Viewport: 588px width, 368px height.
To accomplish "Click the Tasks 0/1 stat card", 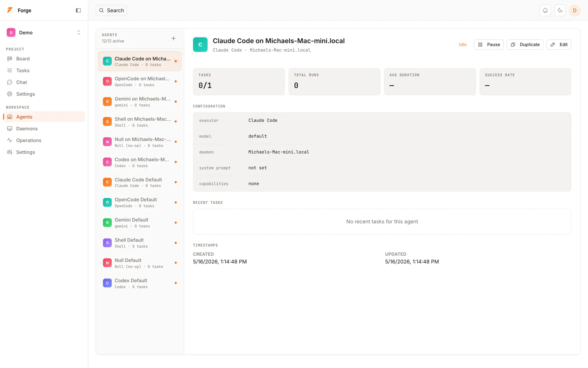I will pos(239,82).
